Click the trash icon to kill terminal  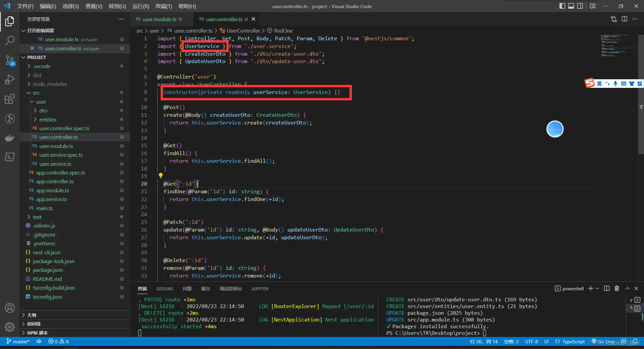[x=616, y=288]
